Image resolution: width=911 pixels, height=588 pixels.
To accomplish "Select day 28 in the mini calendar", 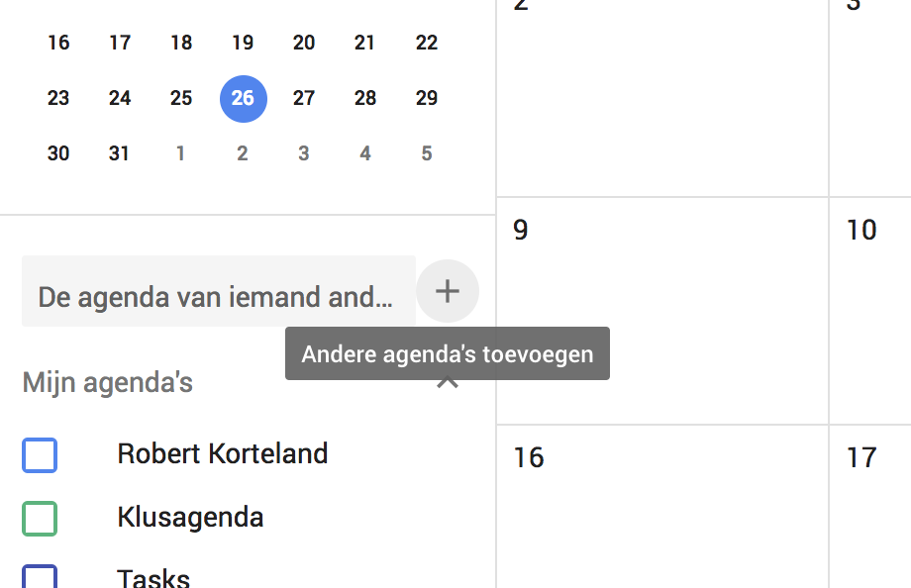I will click(x=365, y=98).
